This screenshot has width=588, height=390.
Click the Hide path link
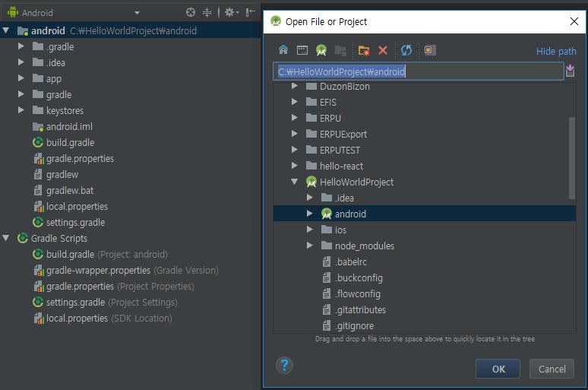[556, 52]
